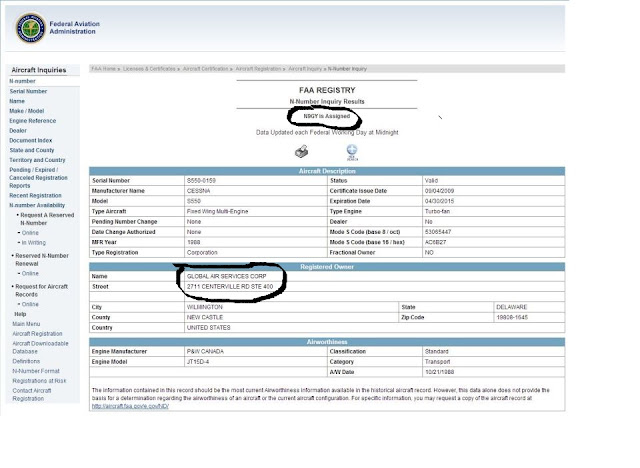This screenshot has width=640, height=468.
Task: Click the Fixed Wing Multi-Engine value
Action: [x=217, y=212]
